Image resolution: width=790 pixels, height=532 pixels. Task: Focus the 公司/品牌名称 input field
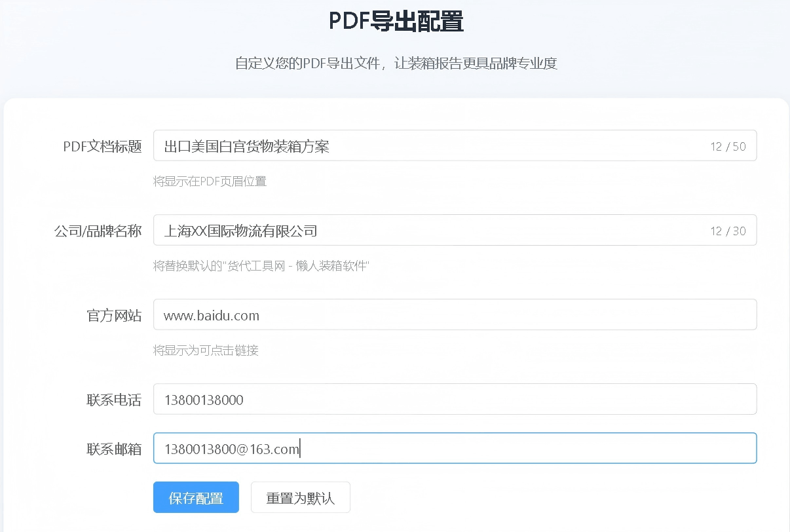coord(455,230)
